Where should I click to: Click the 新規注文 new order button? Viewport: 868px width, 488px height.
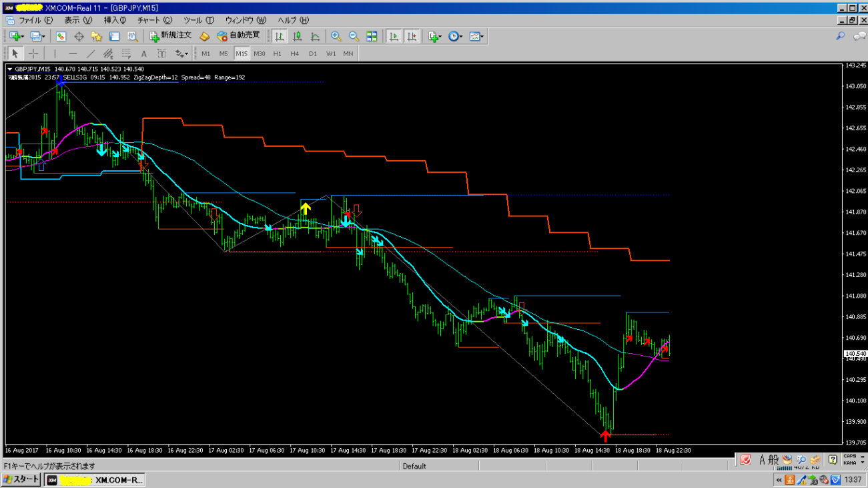pyautogui.click(x=171, y=37)
